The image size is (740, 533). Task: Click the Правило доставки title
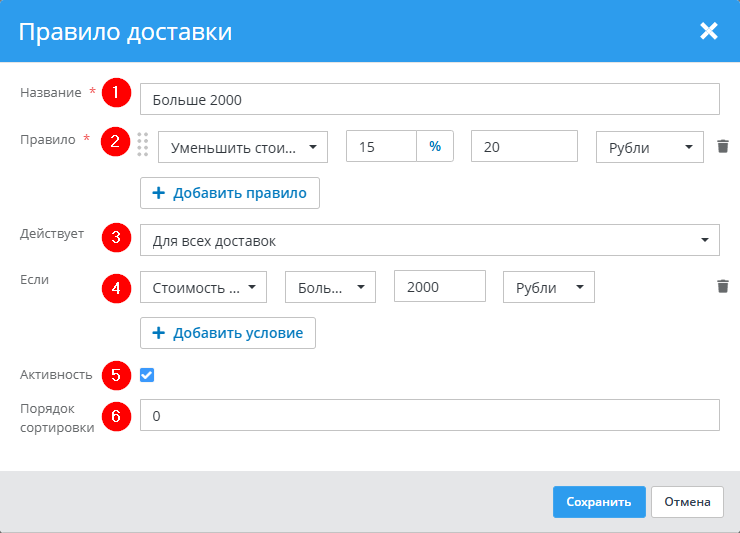[125, 32]
